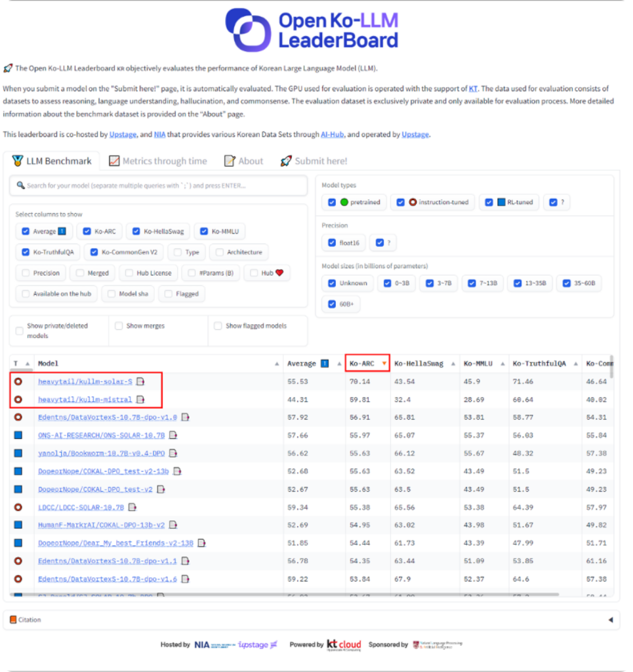This screenshot has height=672, width=633.
Task: Click the kt cloud sponsor logo
Action: [344, 644]
